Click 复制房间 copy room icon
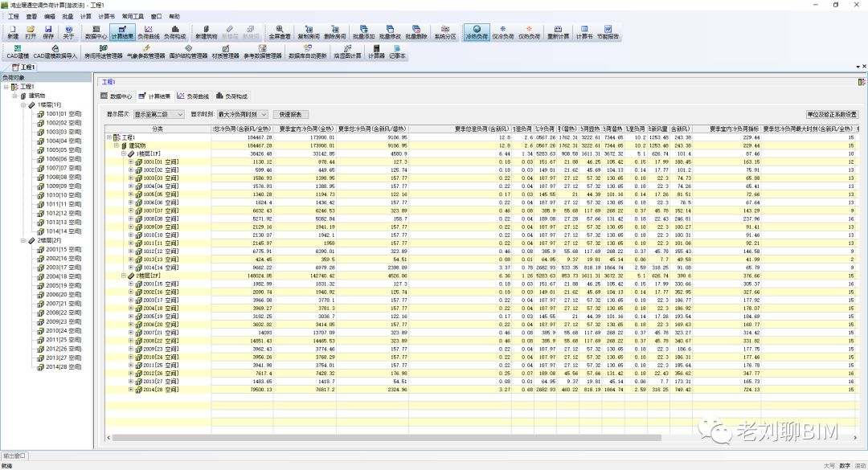This screenshot has height=470, width=868. 309,32
